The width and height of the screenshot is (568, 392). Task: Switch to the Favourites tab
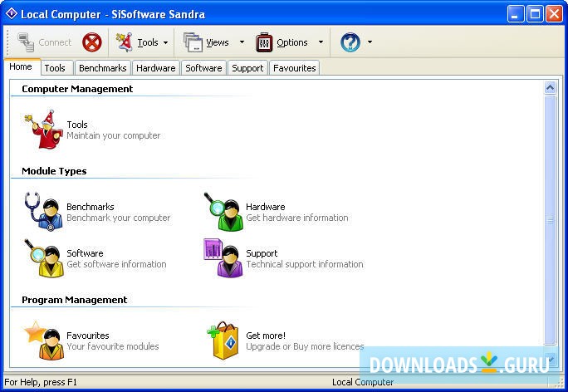tap(295, 68)
